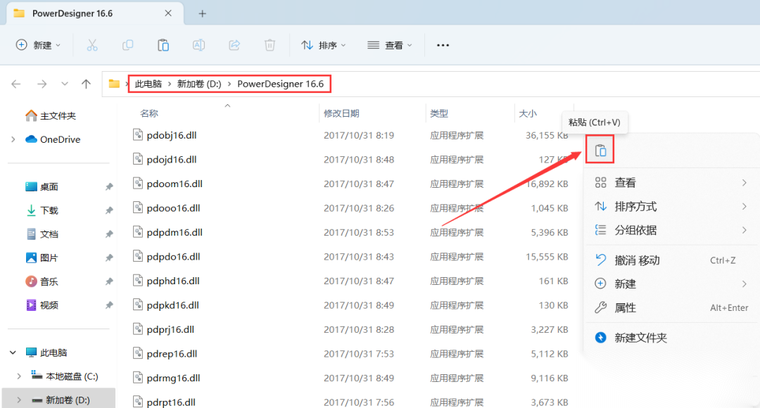The height and width of the screenshot is (408, 760).
Task: Select 主文件夹 in sidebar
Action: coord(50,116)
